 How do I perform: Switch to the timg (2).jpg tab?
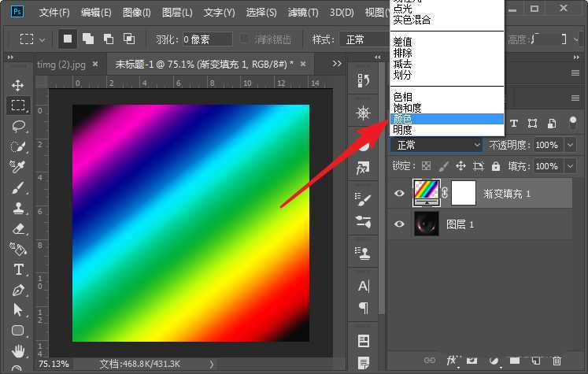pos(61,64)
